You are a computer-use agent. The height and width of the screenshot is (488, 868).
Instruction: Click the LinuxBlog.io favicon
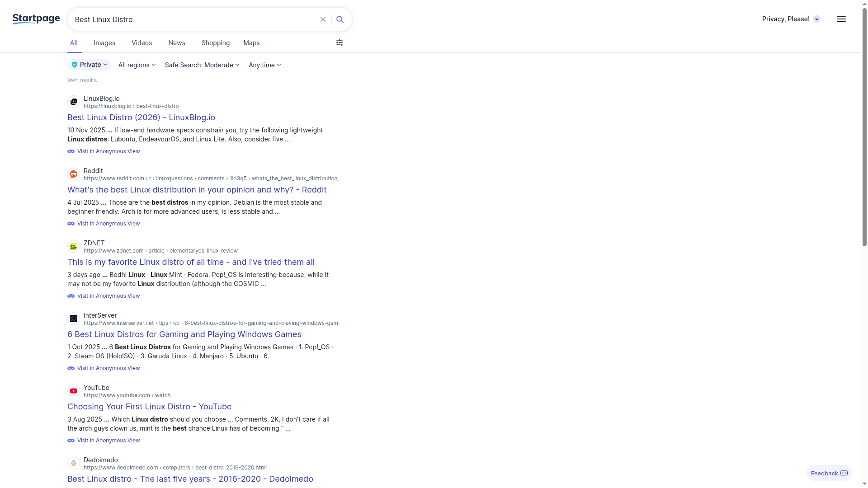pyautogui.click(x=74, y=102)
